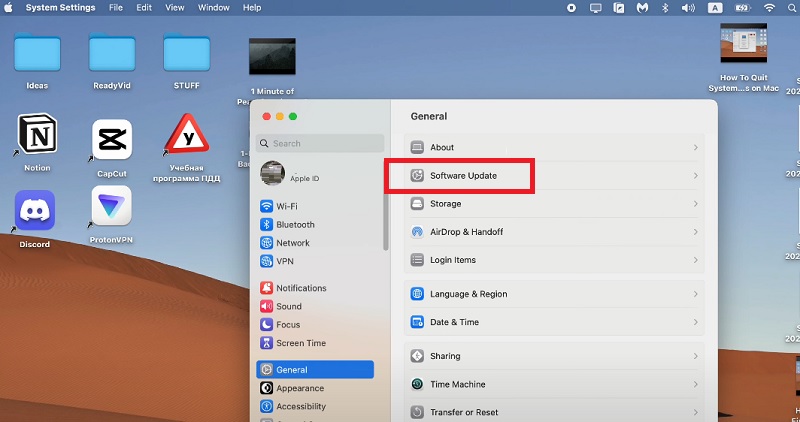Click the Network sidebar icon
800x422 pixels.
coord(266,243)
